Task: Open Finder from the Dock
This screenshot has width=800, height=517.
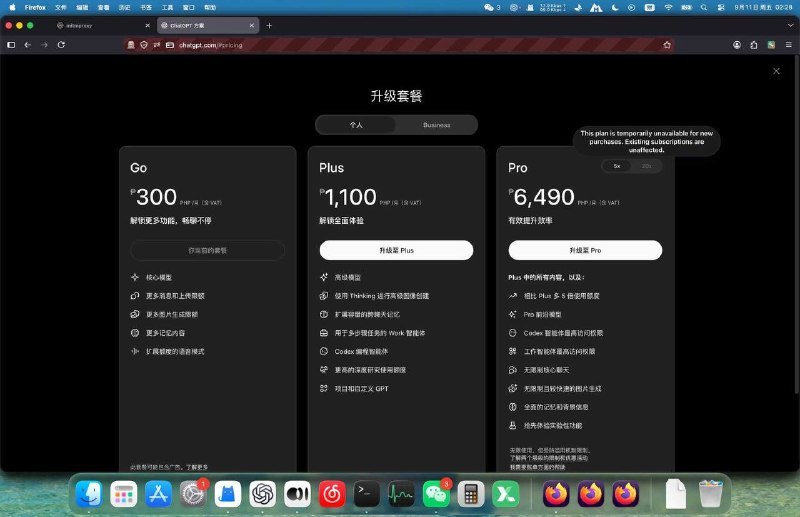Action: [x=89, y=494]
